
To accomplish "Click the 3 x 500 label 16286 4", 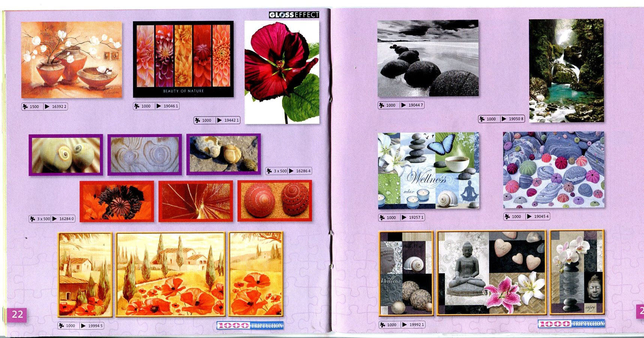I will pos(289,171).
